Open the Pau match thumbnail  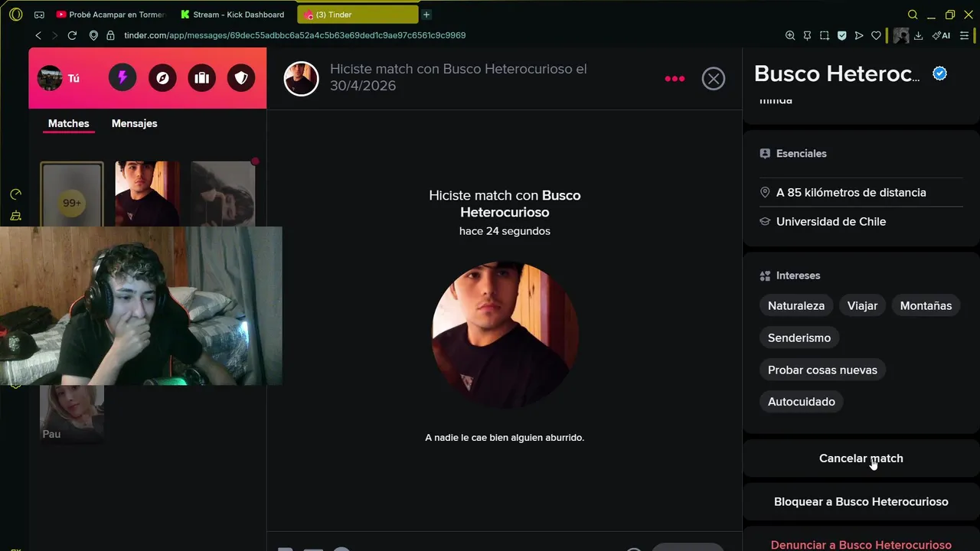[x=72, y=414]
